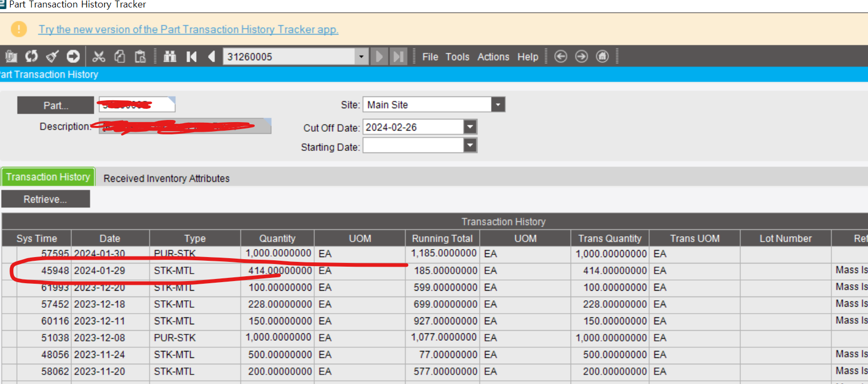Viewport: 868px width, 384px height.
Task: Open the new Part Transaction History Tracker link
Action: [x=188, y=29]
